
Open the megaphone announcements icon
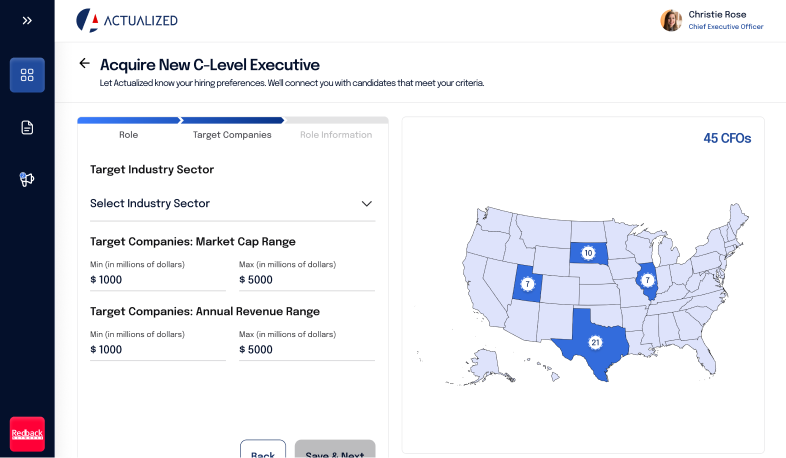click(x=27, y=179)
